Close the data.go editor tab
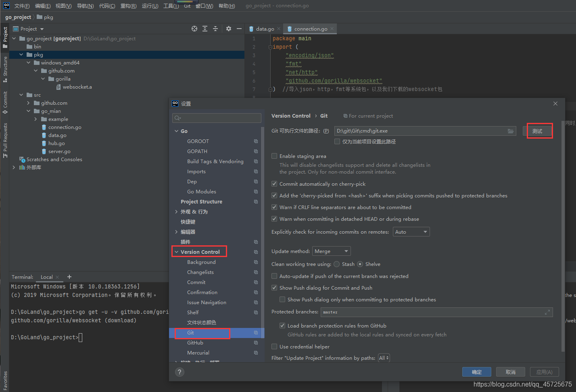The width and height of the screenshot is (576, 392). click(x=279, y=29)
